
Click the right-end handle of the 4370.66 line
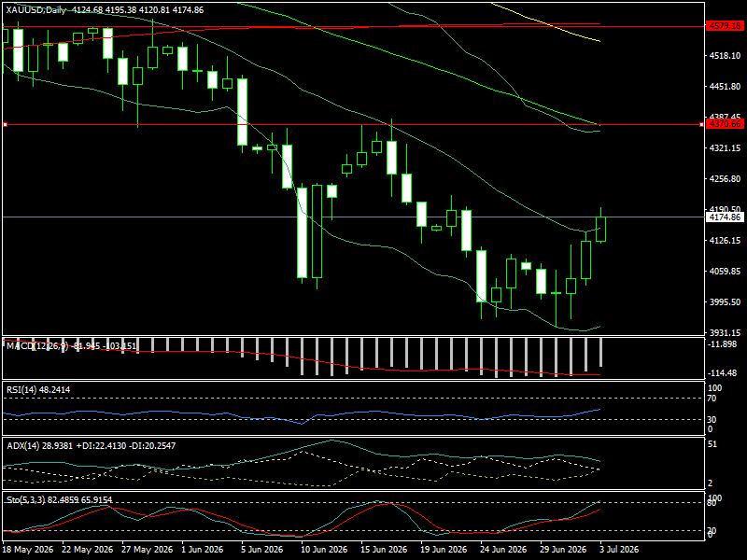tap(701, 125)
